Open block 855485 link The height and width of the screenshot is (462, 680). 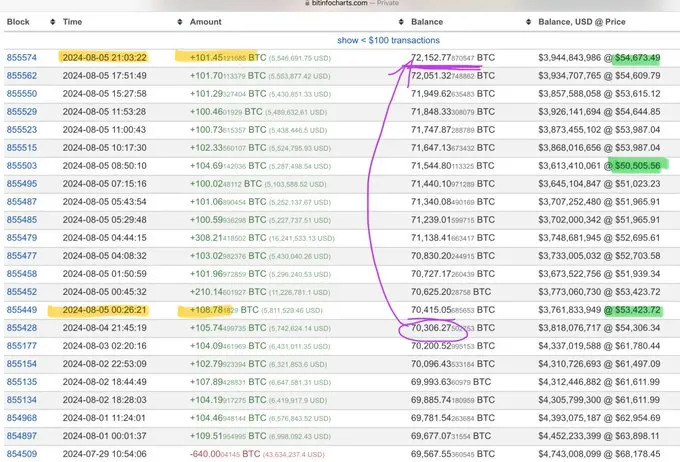22,220
